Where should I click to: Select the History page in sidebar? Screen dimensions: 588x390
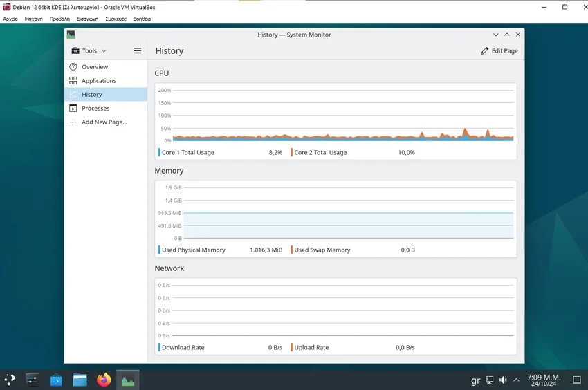(91, 95)
